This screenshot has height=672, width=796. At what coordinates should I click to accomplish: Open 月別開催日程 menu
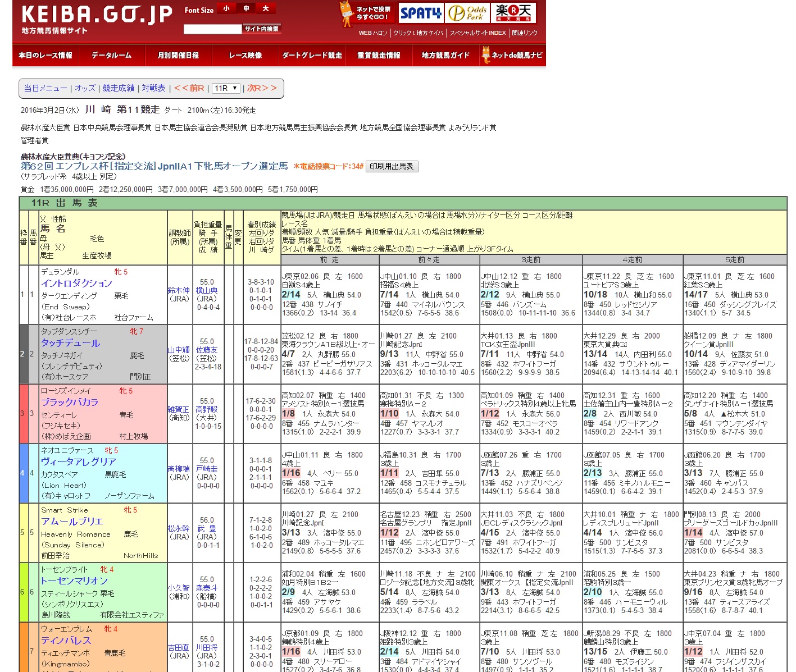tap(178, 55)
